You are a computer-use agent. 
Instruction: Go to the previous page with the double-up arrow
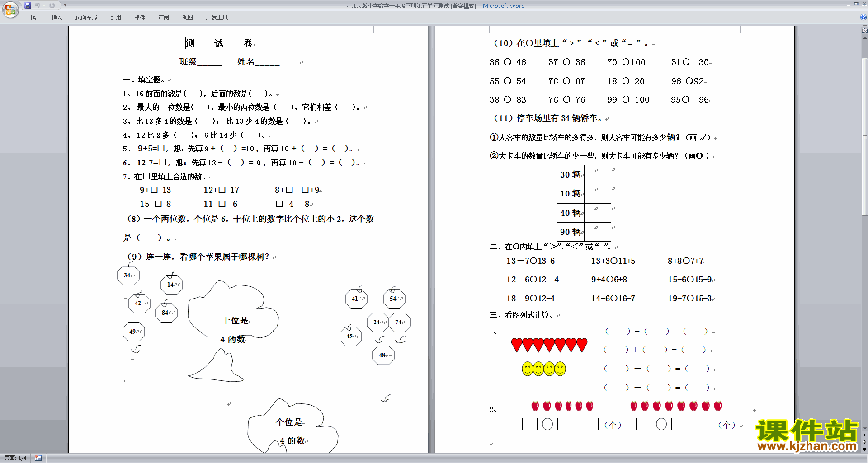coord(865,435)
